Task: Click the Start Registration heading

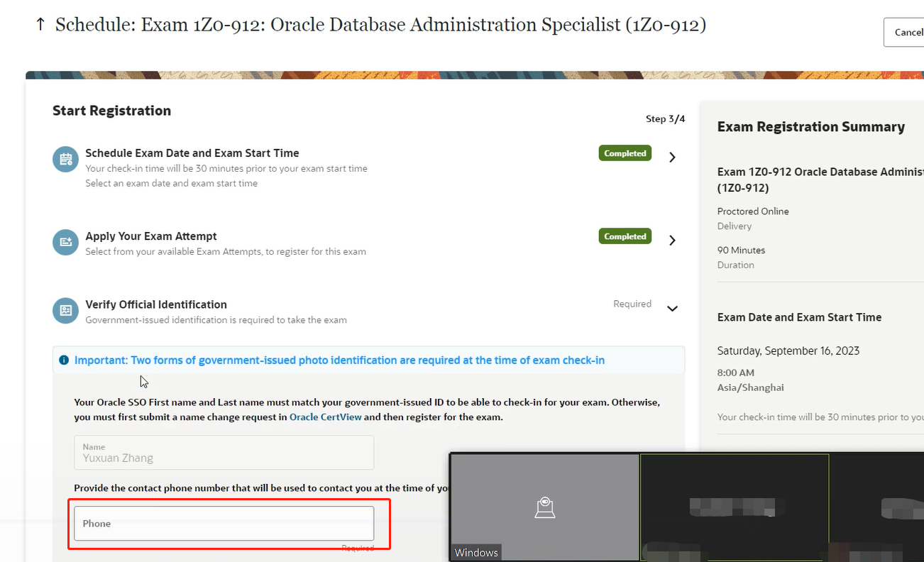Action: [x=112, y=111]
